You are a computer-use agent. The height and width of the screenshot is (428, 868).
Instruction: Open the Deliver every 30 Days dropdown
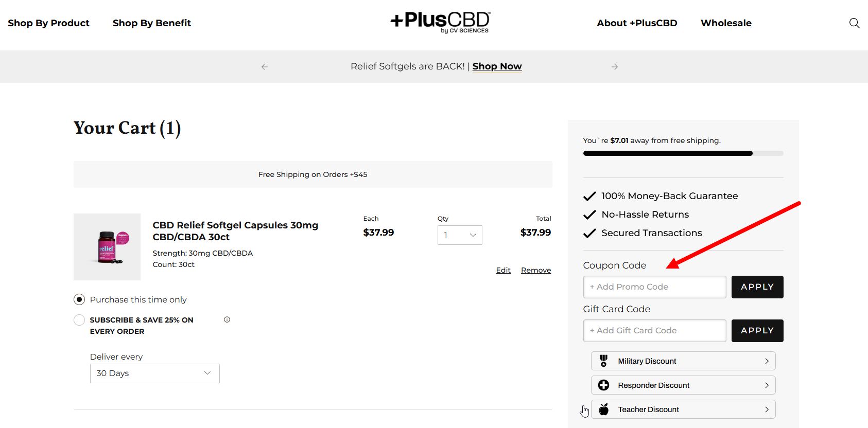pyautogui.click(x=154, y=373)
